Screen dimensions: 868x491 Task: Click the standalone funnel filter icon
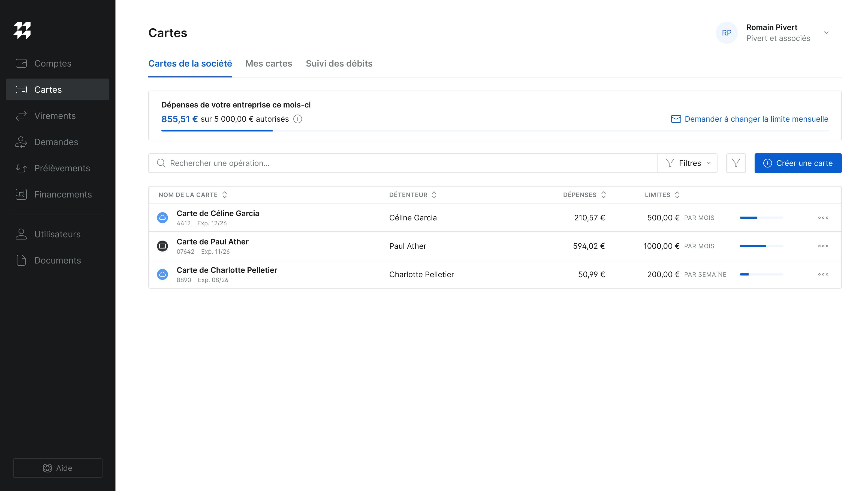(x=736, y=163)
